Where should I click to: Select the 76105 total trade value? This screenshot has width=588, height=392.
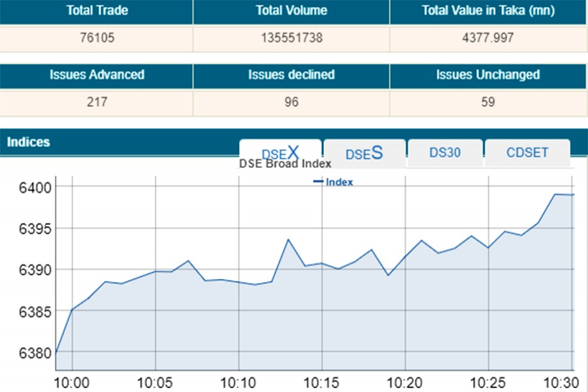coord(97,38)
